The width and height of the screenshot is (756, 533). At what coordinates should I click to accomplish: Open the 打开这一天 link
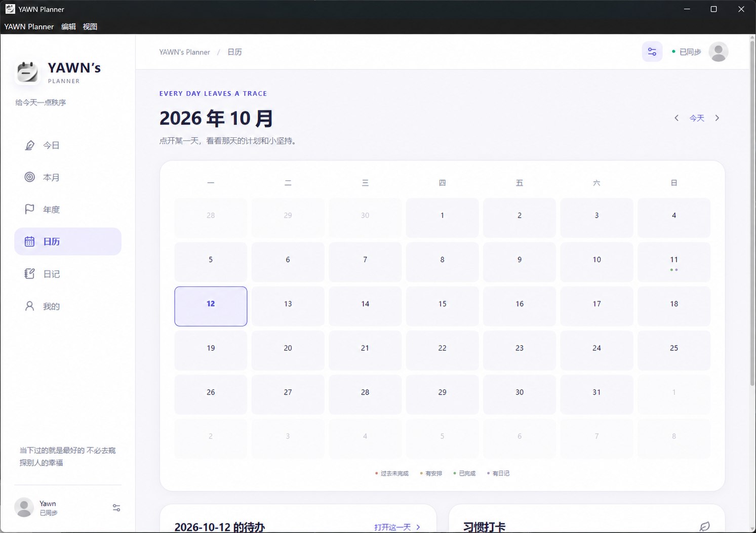pyautogui.click(x=397, y=527)
